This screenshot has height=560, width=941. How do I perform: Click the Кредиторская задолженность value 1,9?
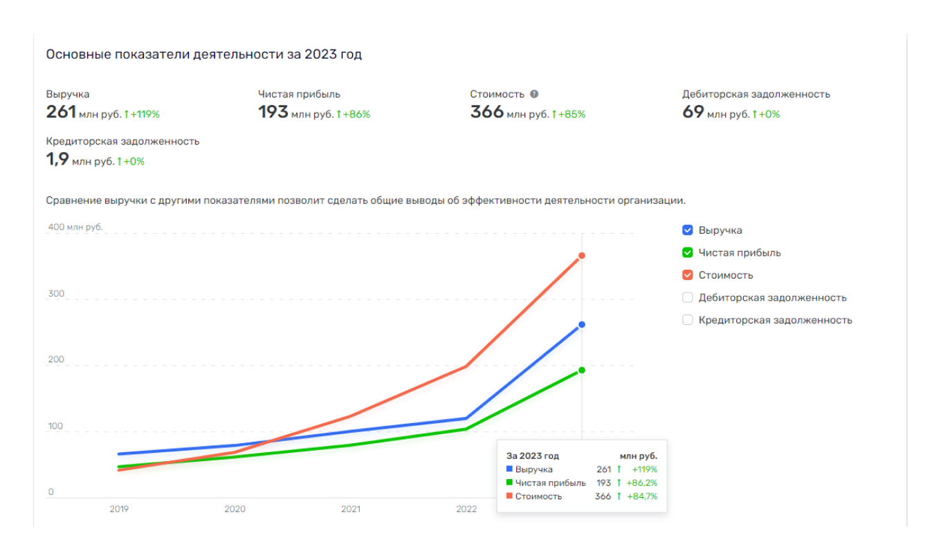tap(57, 160)
